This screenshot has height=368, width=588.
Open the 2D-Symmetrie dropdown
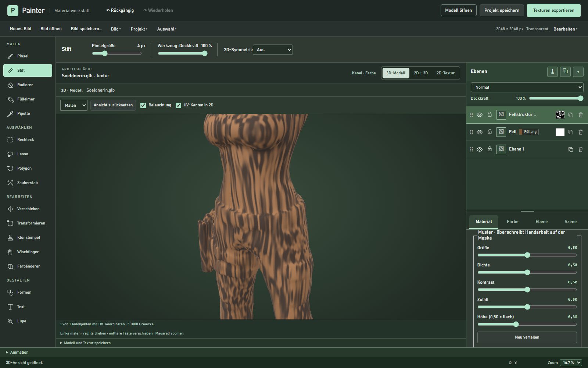pyautogui.click(x=273, y=50)
